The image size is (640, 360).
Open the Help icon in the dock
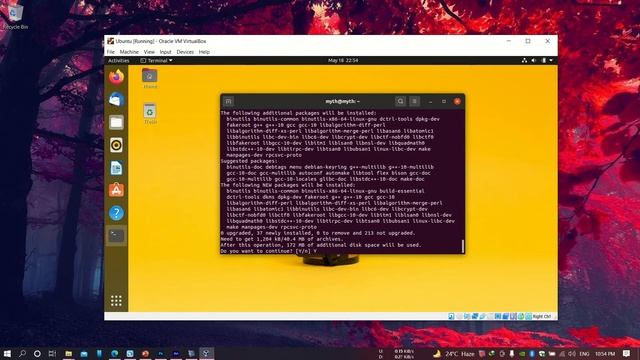(x=116, y=213)
